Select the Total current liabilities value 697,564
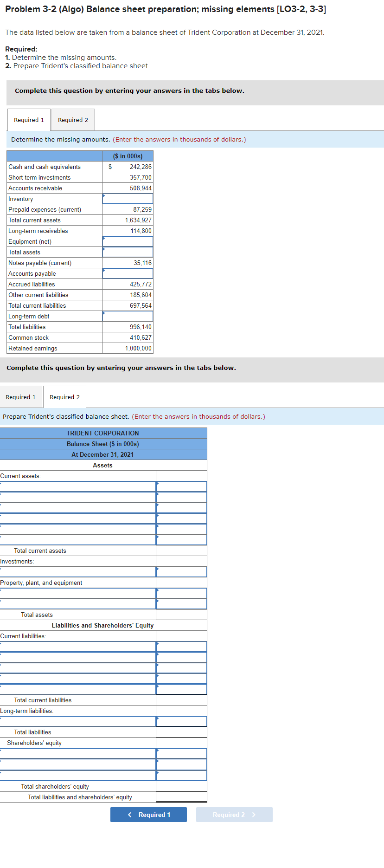 click(x=141, y=305)
